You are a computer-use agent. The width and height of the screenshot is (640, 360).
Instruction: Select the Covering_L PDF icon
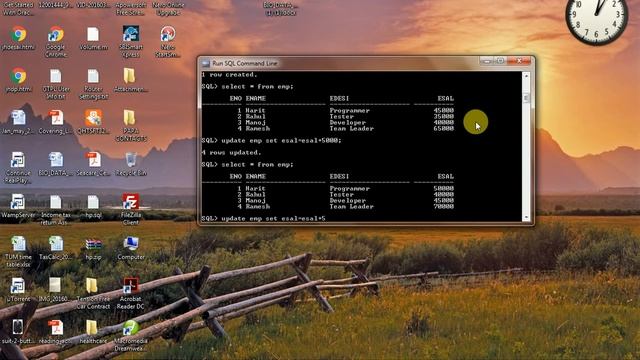pos(56,118)
